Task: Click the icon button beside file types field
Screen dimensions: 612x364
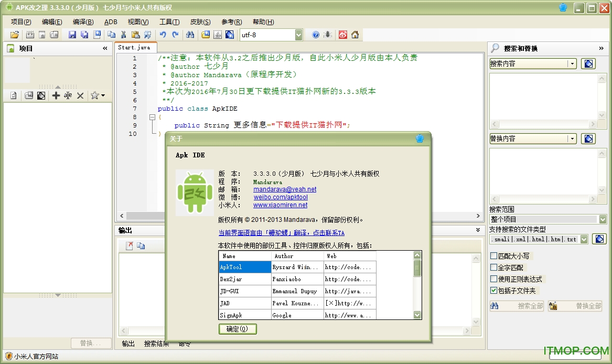Action: [x=599, y=239]
